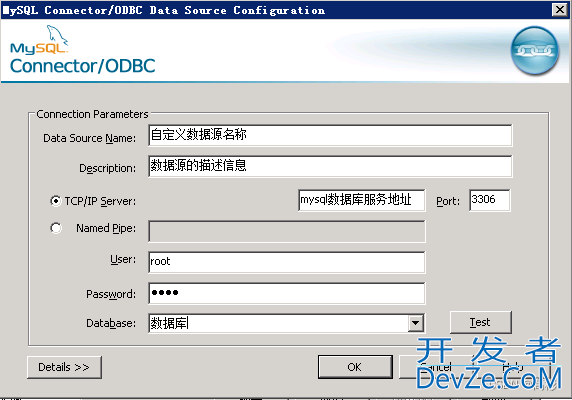Expand options via Details >> button
Screen dimensions: 572x400
click(x=64, y=367)
